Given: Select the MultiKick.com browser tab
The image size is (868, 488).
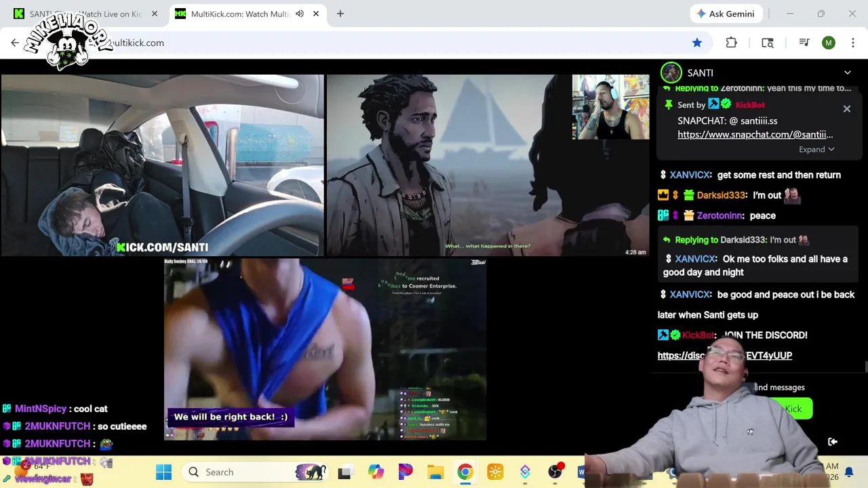Looking at the screenshot, I should pyautogui.click(x=237, y=14).
